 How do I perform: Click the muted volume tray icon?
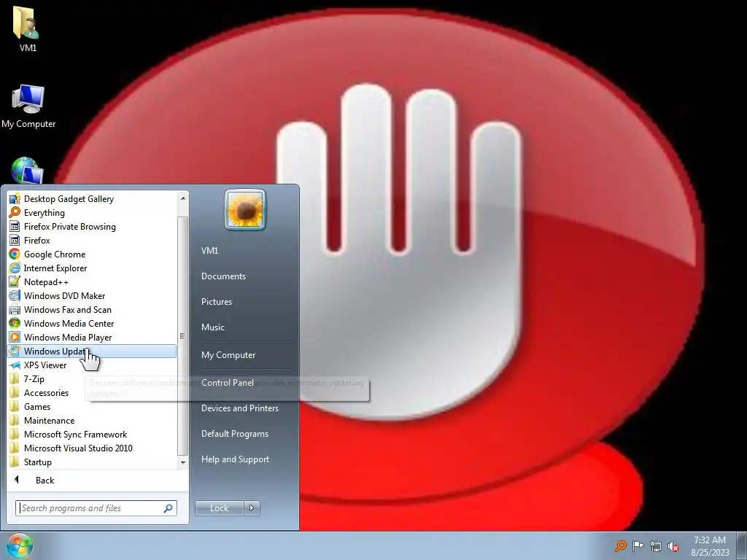click(x=673, y=545)
